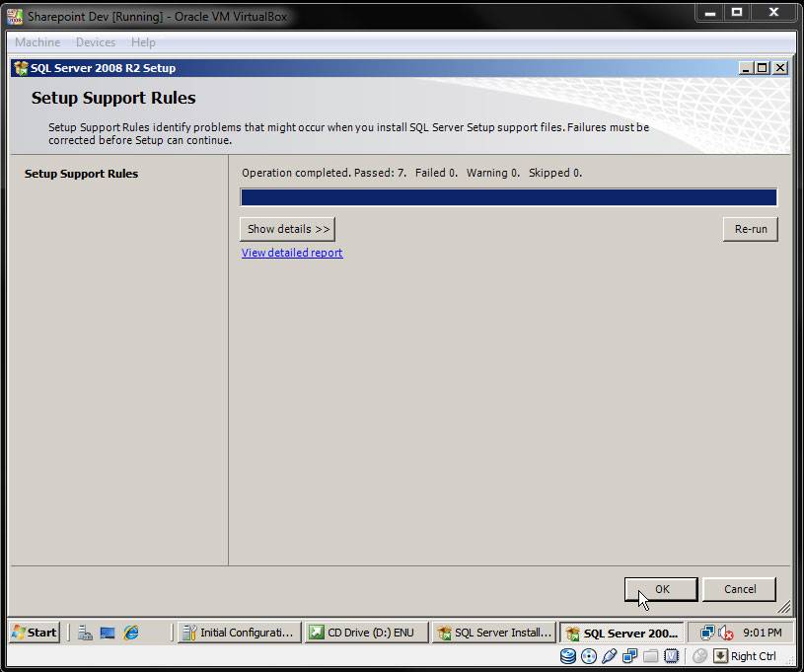Click the Operation completed status text

(x=411, y=173)
